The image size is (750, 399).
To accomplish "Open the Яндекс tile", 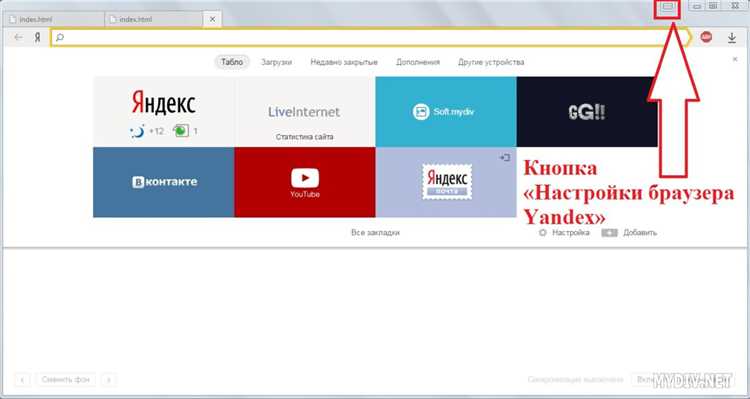I will pos(164,111).
